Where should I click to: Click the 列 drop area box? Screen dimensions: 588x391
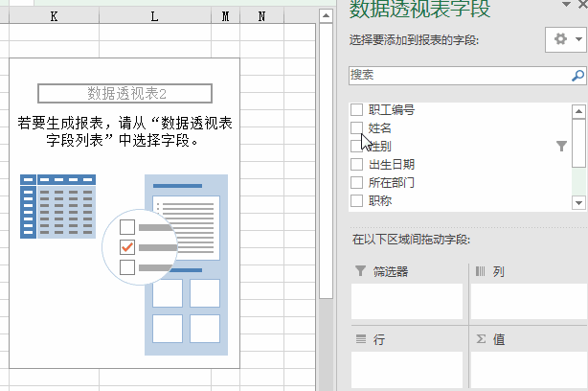tap(529, 301)
